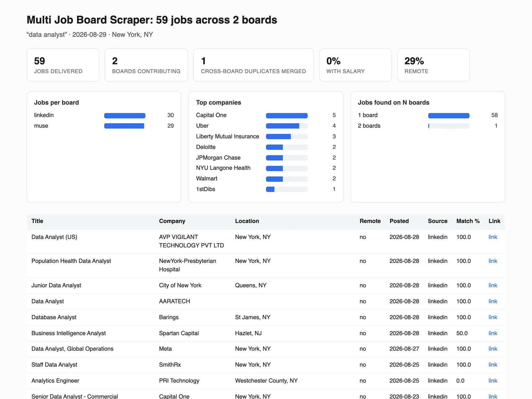Click the NYU Langone Health label
The width and height of the screenshot is (532, 399).
point(223,168)
